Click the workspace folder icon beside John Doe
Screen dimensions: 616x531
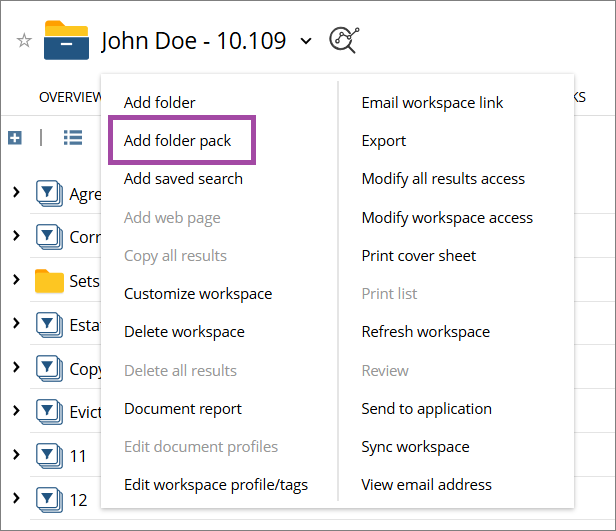pos(66,40)
